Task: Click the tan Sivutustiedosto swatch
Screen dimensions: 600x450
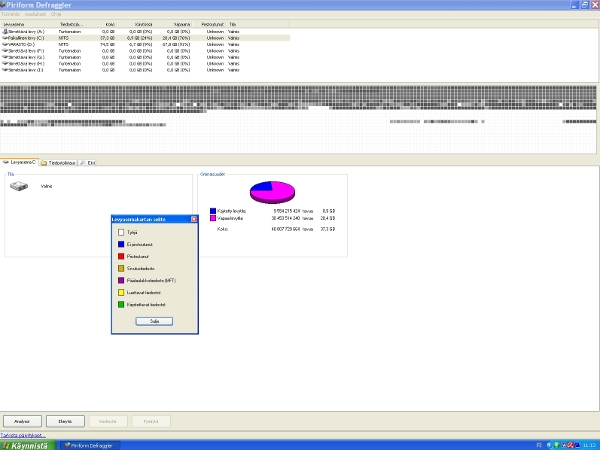Action: click(121, 268)
